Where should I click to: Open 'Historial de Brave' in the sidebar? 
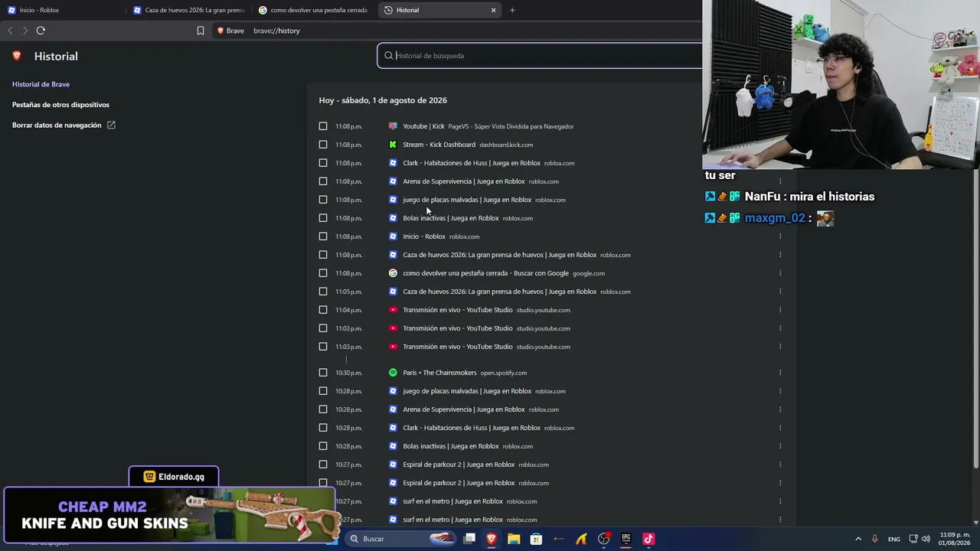(41, 84)
